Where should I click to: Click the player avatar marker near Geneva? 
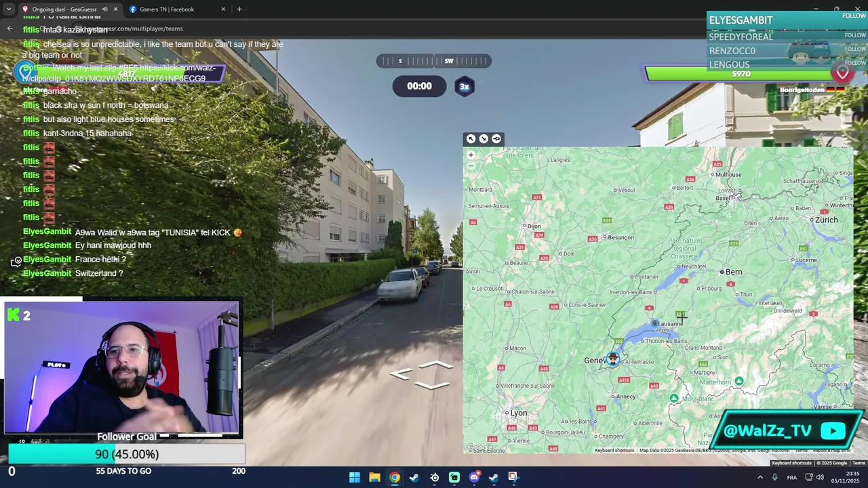click(613, 359)
